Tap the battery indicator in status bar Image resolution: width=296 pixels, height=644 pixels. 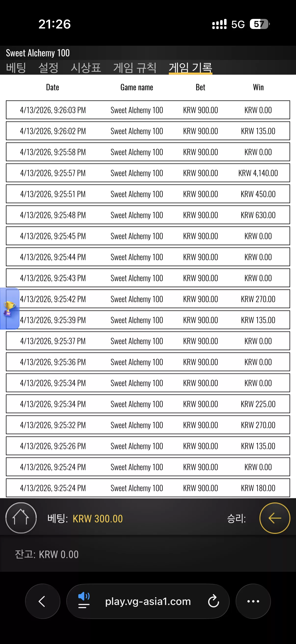(260, 24)
